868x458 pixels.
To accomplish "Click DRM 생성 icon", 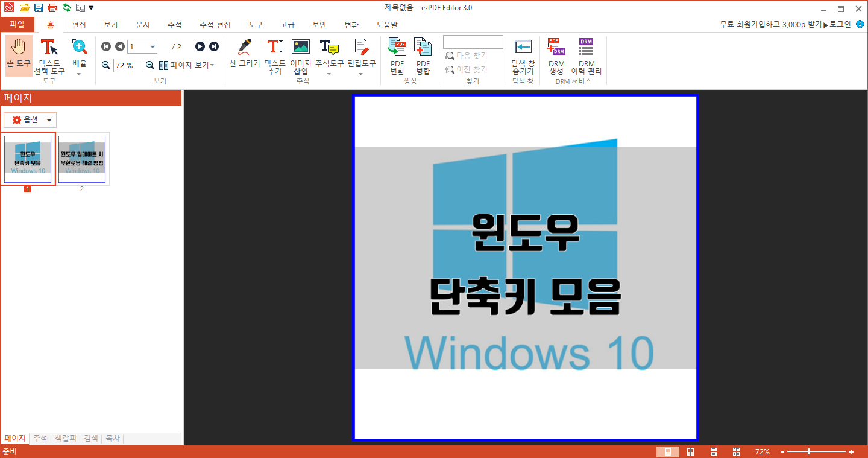I will pyautogui.click(x=556, y=56).
